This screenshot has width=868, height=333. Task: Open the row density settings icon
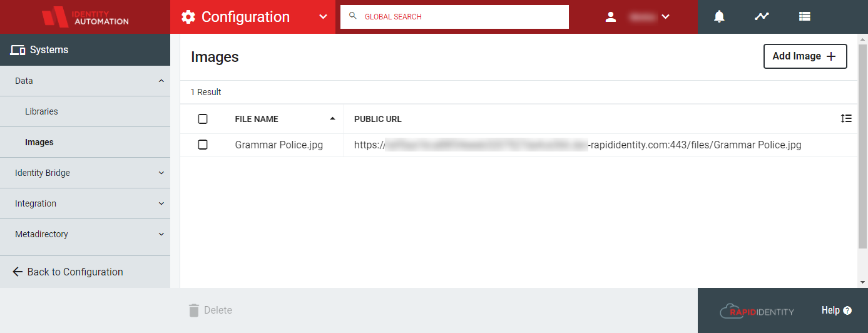pos(846,118)
